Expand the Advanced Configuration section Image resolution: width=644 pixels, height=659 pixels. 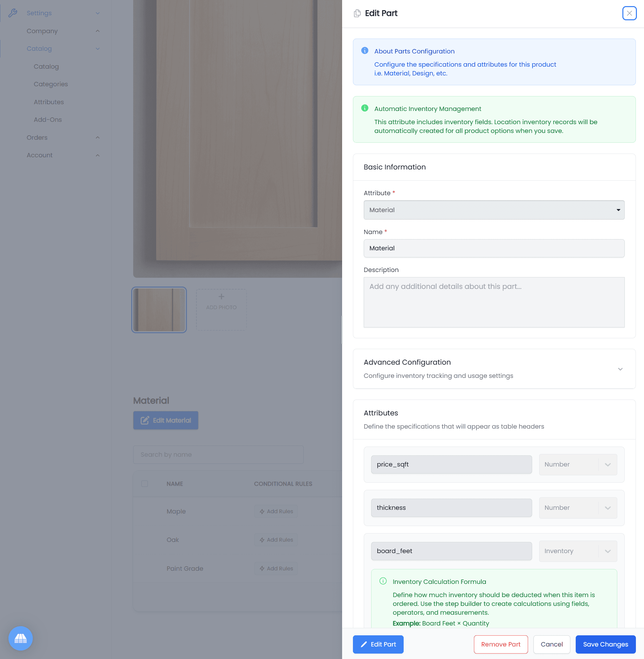pyautogui.click(x=620, y=369)
